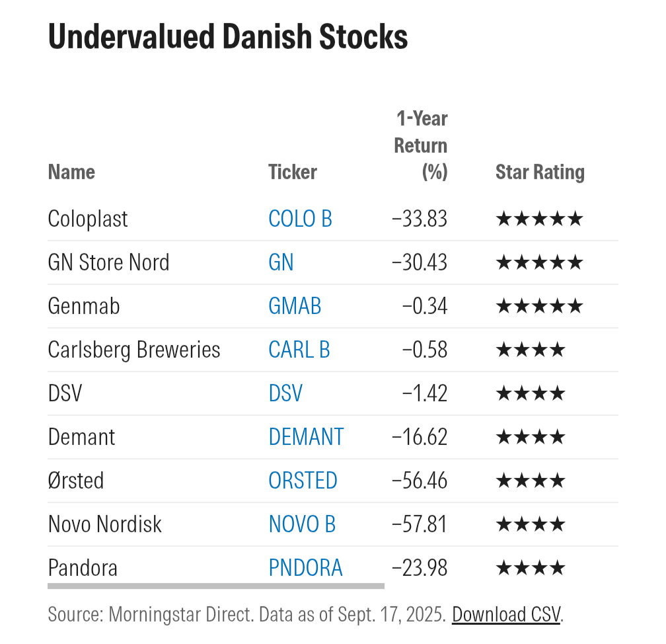Image resolution: width=666 pixels, height=644 pixels.
Task: Click the Name column header
Action: pos(71,172)
